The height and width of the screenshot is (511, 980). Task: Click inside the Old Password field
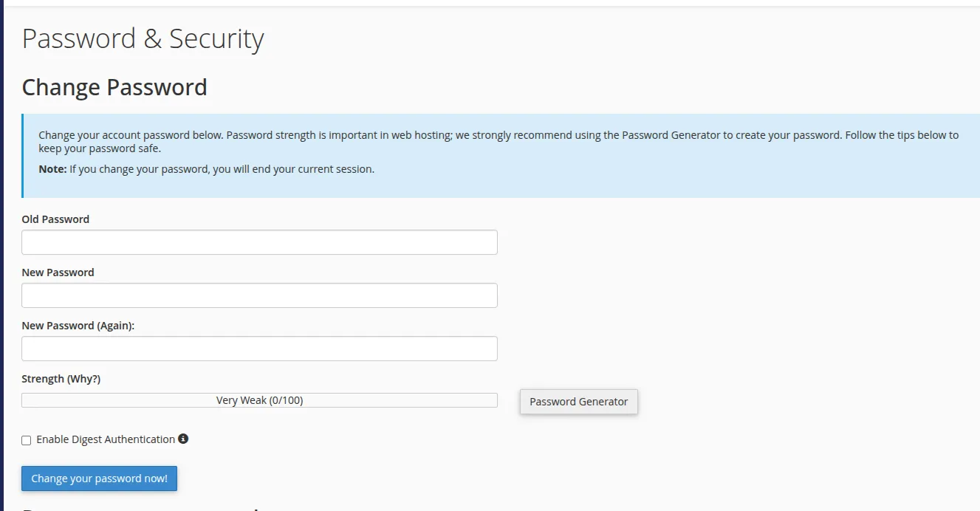(x=259, y=241)
